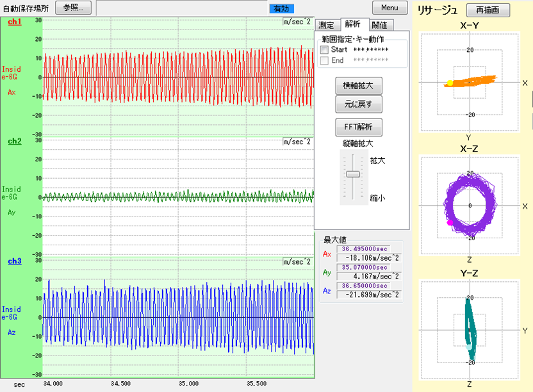Click the ch2 m/sec^2 unit label
533x392 pixels.
coord(297,142)
